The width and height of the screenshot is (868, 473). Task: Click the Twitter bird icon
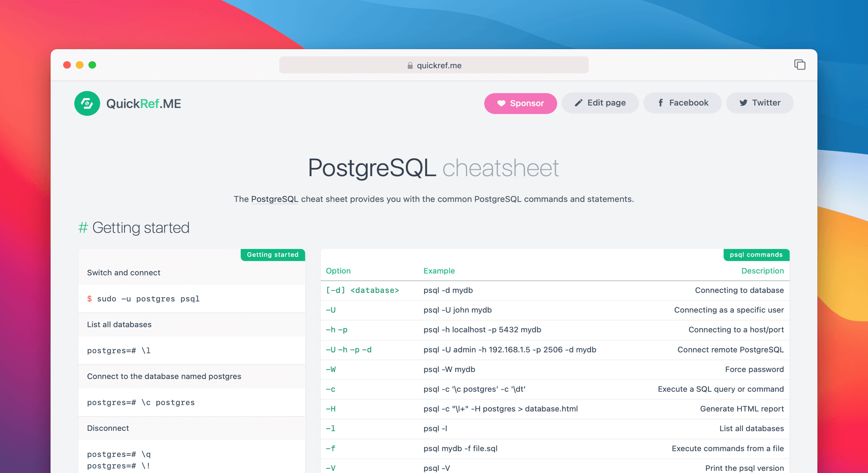point(743,103)
